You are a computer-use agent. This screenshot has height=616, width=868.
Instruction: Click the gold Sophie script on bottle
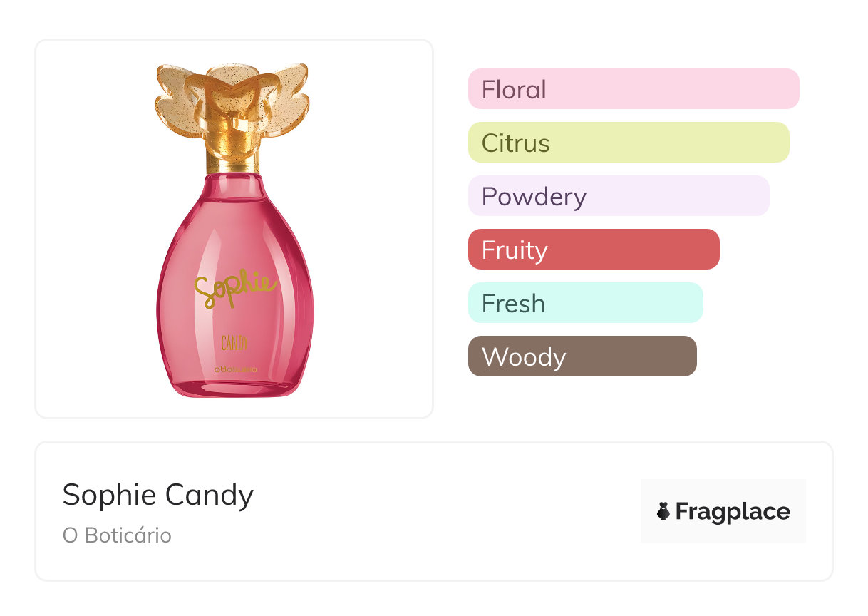coord(234,287)
